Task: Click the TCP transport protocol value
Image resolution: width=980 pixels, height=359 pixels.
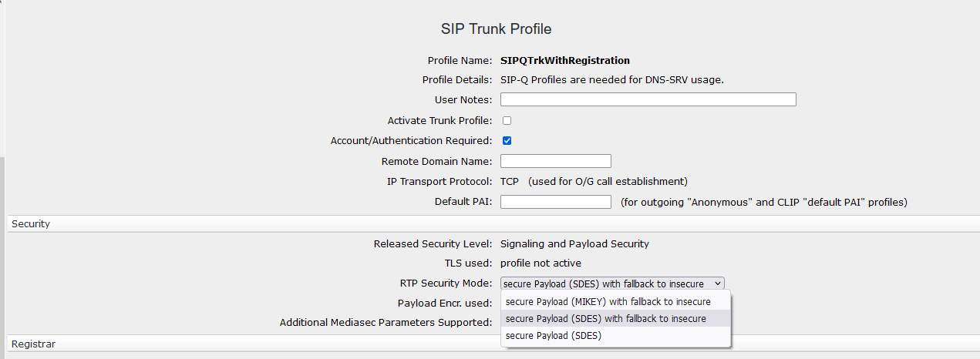Action: point(509,181)
